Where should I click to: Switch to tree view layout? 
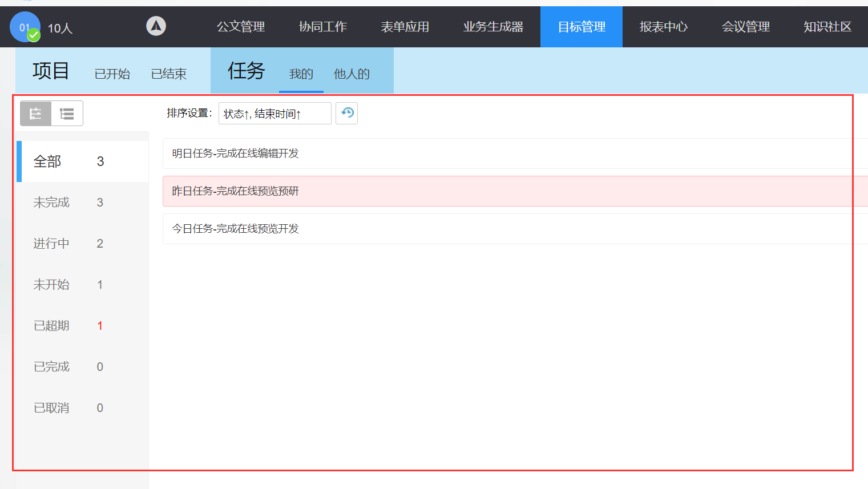[x=36, y=114]
